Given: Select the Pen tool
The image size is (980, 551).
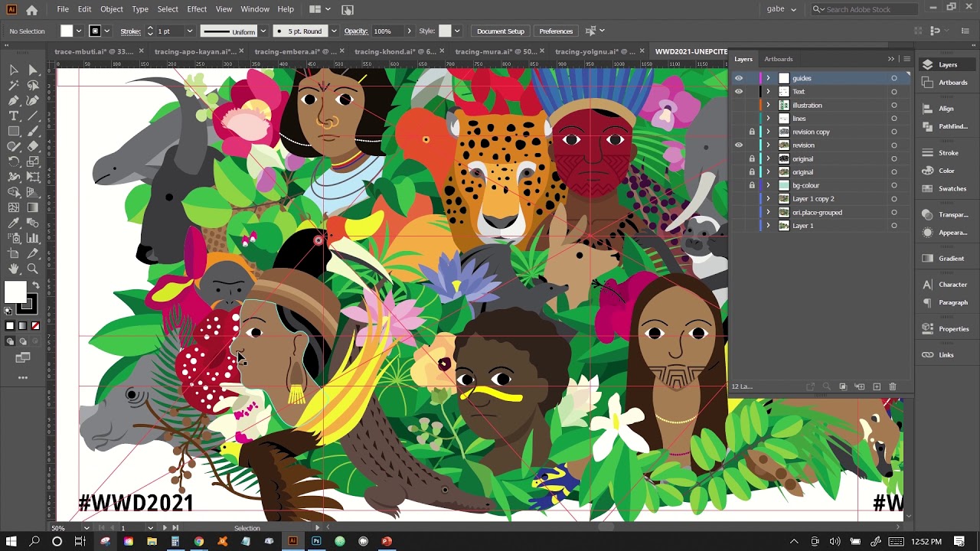Looking at the screenshot, I should 14,100.
